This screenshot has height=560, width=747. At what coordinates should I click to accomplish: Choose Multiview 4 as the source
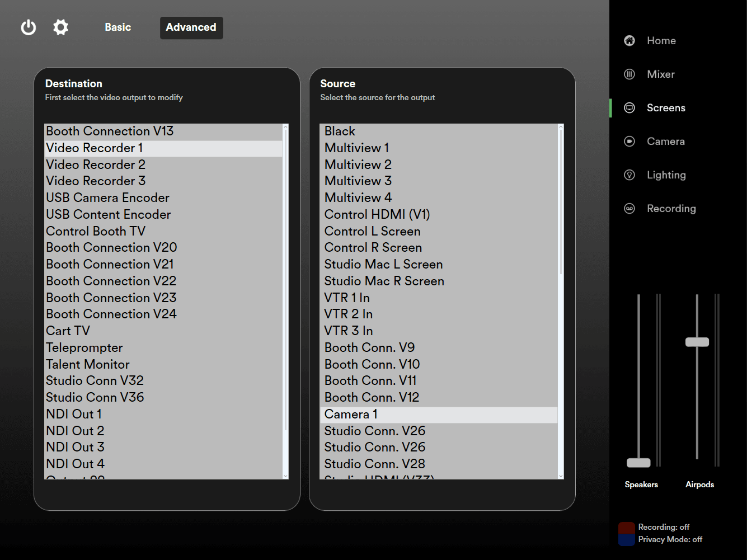click(x=439, y=198)
